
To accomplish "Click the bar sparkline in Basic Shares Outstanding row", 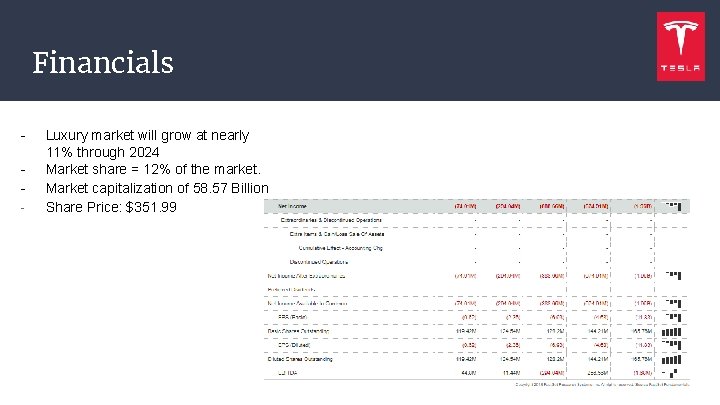I will point(671,332).
